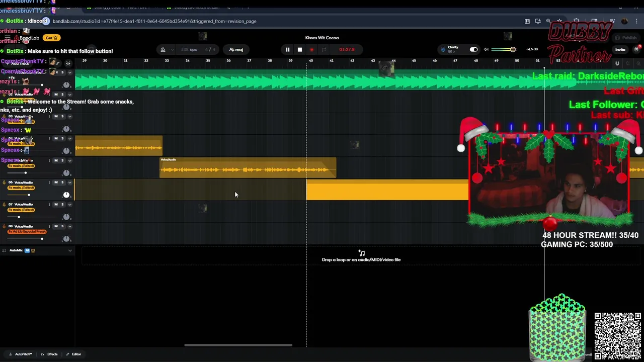Solo track 08 Voice/Audio
Screen dimensions: 644x362
pyautogui.click(x=62, y=227)
